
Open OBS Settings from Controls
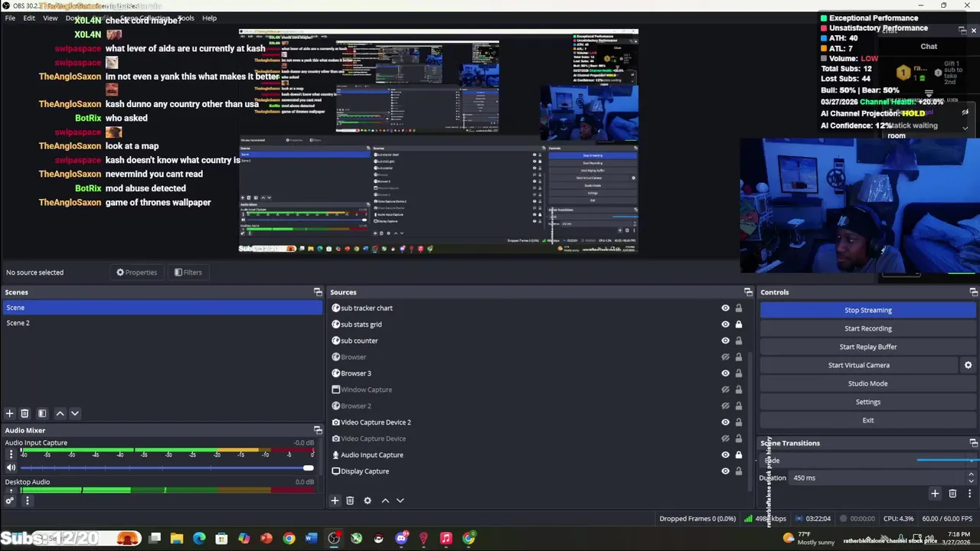click(x=868, y=402)
